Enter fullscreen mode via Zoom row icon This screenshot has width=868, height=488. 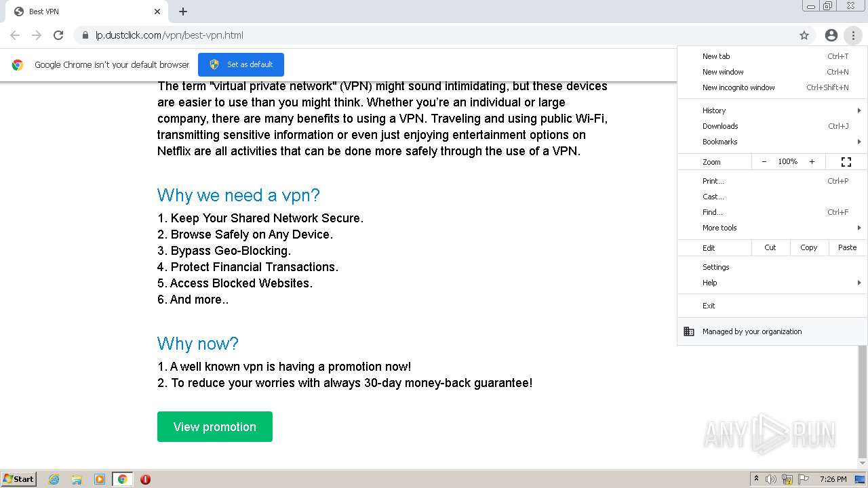point(846,162)
